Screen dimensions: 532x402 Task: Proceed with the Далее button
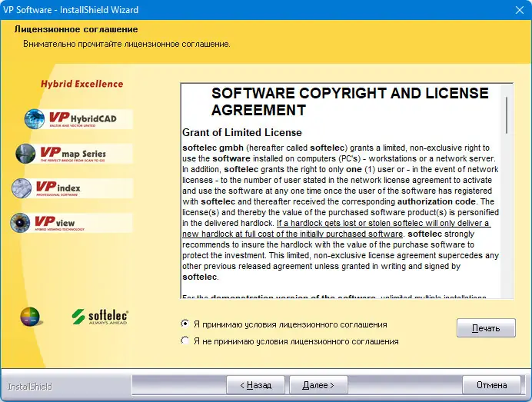[x=318, y=385]
